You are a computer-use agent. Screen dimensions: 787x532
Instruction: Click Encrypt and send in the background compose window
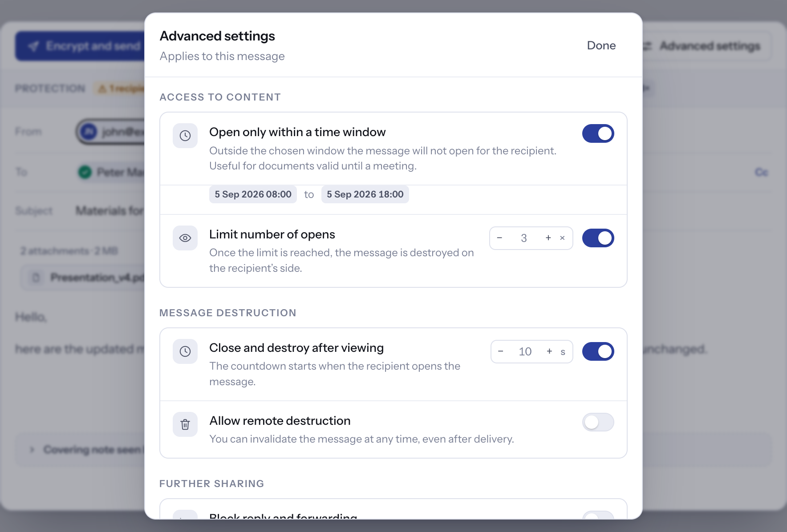click(81, 46)
